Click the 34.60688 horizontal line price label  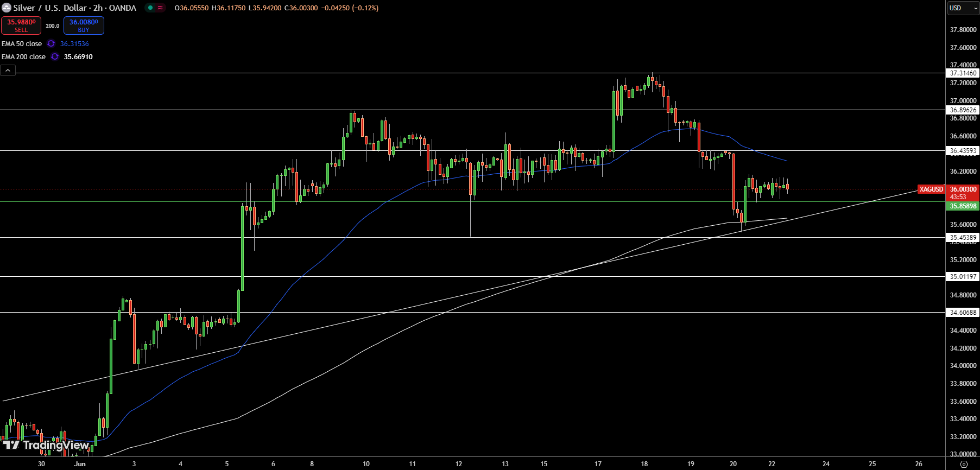(963, 312)
